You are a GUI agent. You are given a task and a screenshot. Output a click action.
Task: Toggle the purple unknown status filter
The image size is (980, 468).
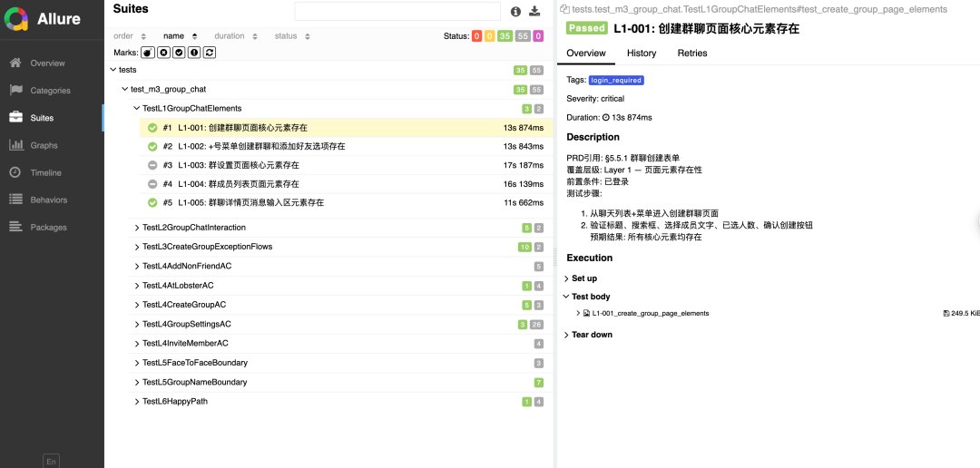pyautogui.click(x=539, y=36)
